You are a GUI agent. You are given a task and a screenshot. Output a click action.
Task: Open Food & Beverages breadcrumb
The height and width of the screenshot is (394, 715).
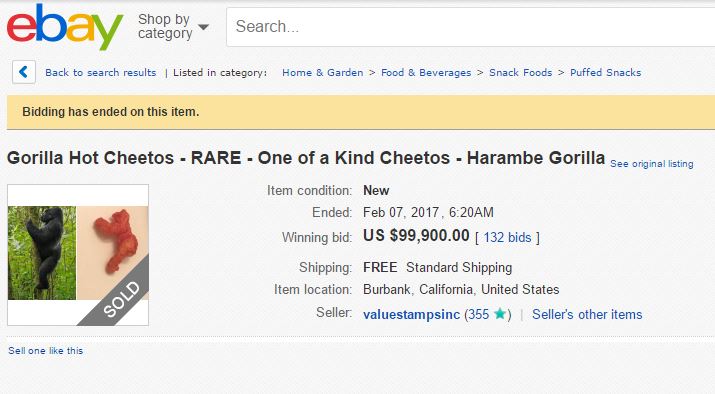point(426,73)
